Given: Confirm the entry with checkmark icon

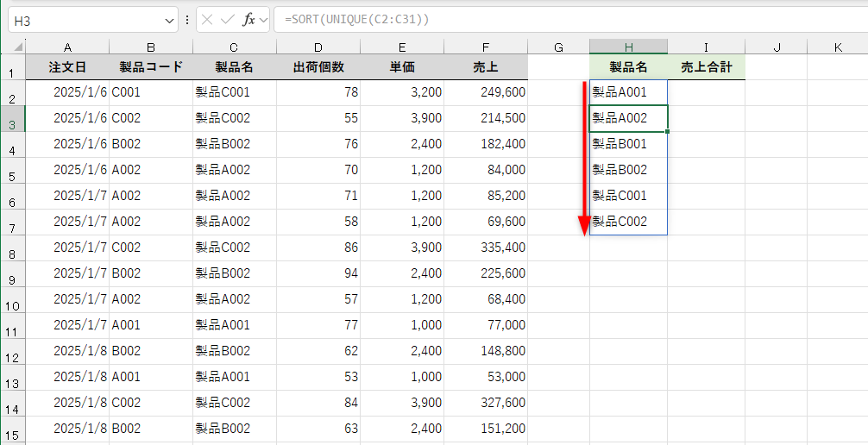Looking at the screenshot, I should pyautogui.click(x=227, y=20).
